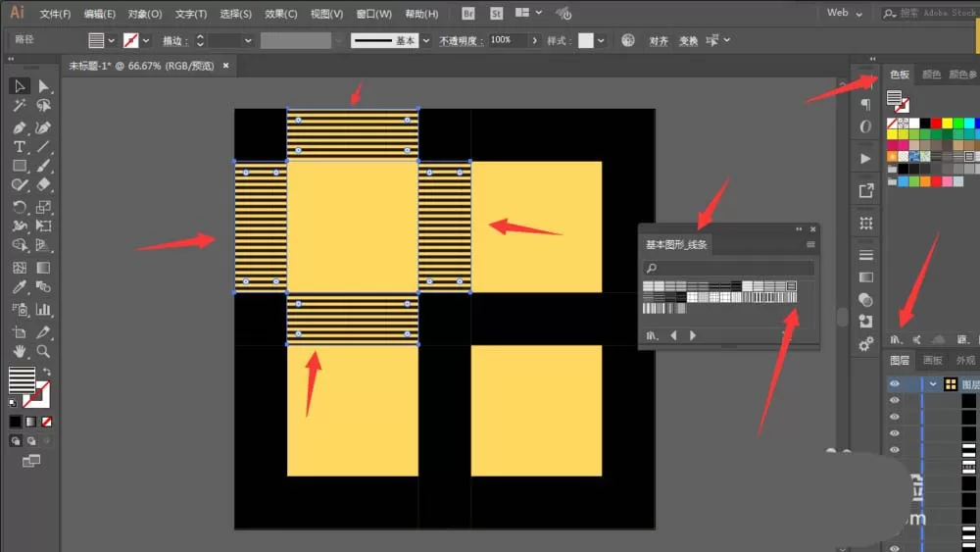980x552 pixels.
Task: Select the Pen tool
Action: tap(20, 127)
